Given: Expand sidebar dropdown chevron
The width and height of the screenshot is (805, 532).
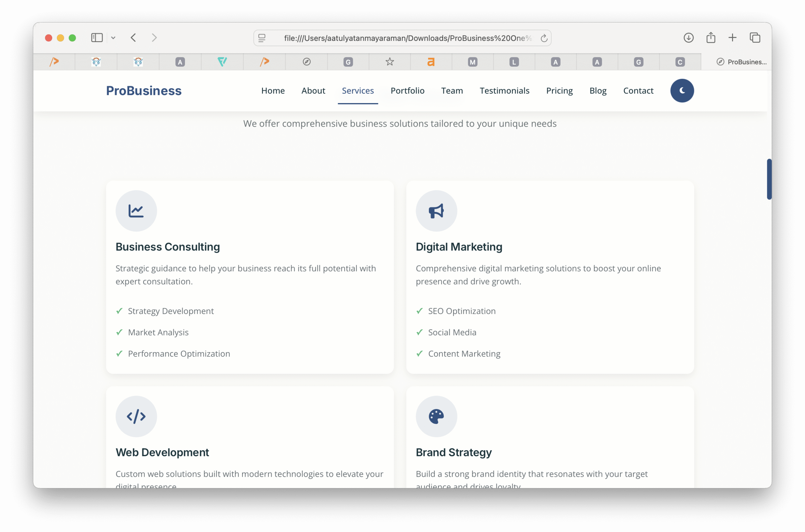Looking at the screenshot, I should [x=114, y=38].
